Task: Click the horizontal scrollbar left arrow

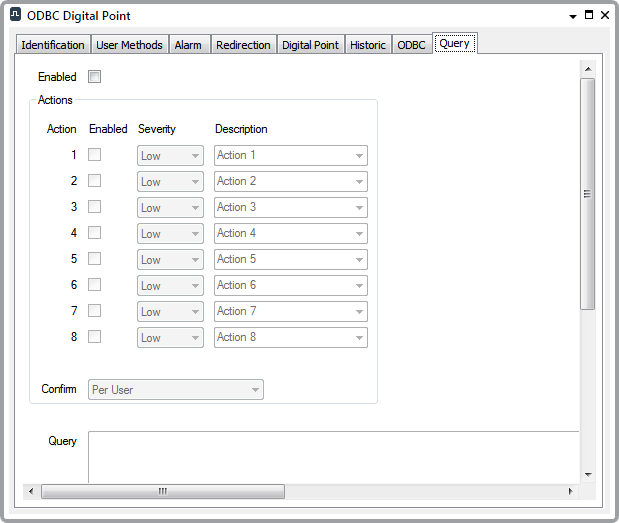Action: (x=30, y=491)
